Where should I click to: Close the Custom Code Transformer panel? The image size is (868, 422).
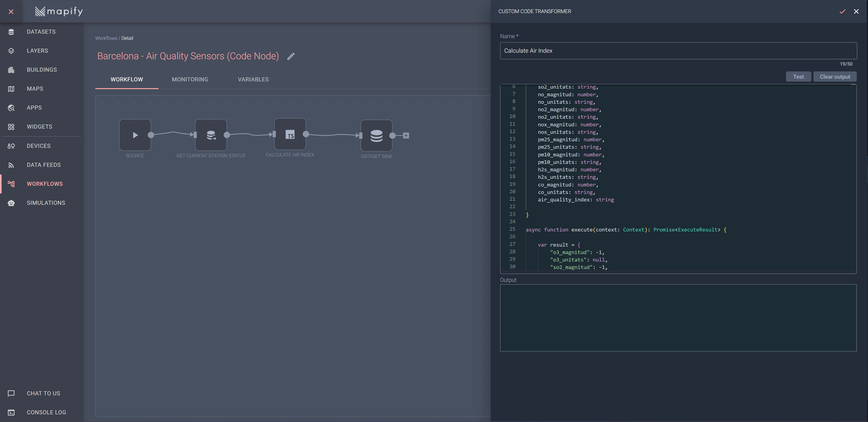(x=856, y=12)
